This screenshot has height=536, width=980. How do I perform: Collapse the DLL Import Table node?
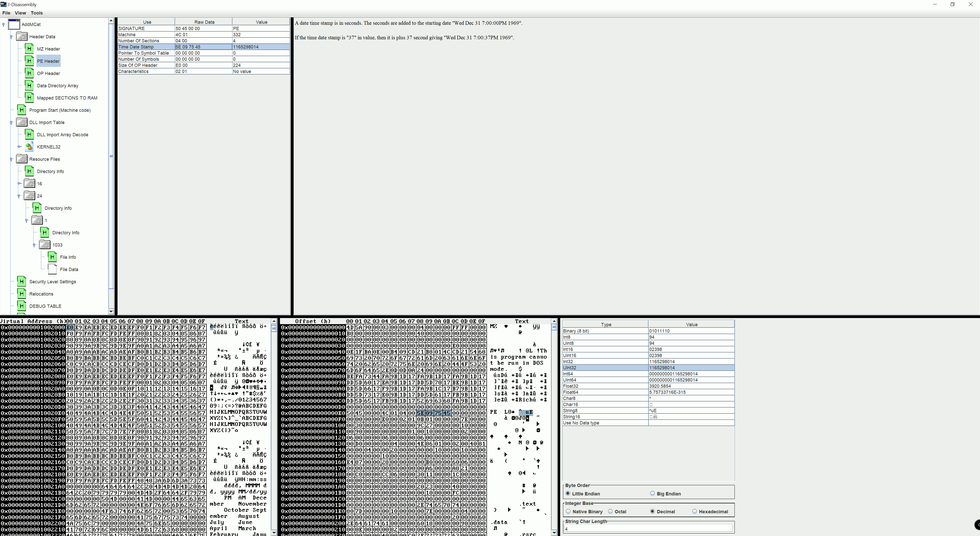[x=11, y=123]
